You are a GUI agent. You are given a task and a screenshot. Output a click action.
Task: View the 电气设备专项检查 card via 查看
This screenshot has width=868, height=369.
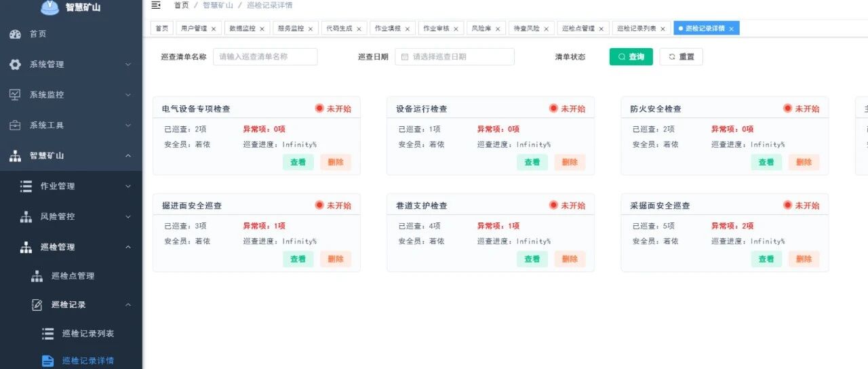[298, 162]
